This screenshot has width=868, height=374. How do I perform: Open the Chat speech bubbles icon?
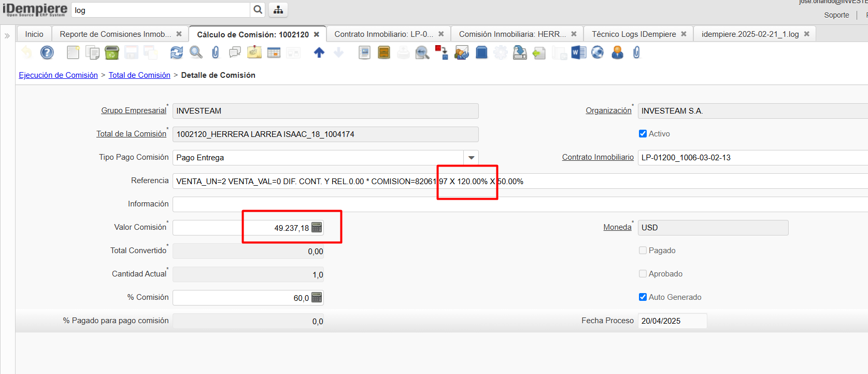(235, 52)
